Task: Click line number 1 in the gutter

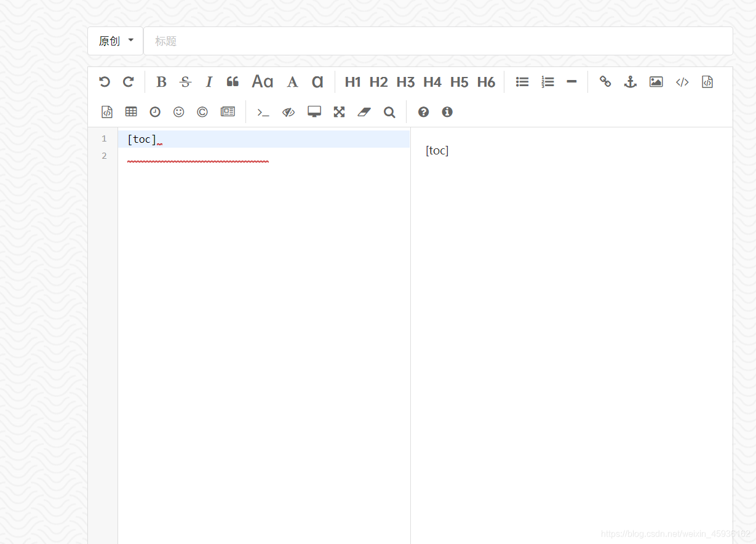Action: (x=104, y=138)
